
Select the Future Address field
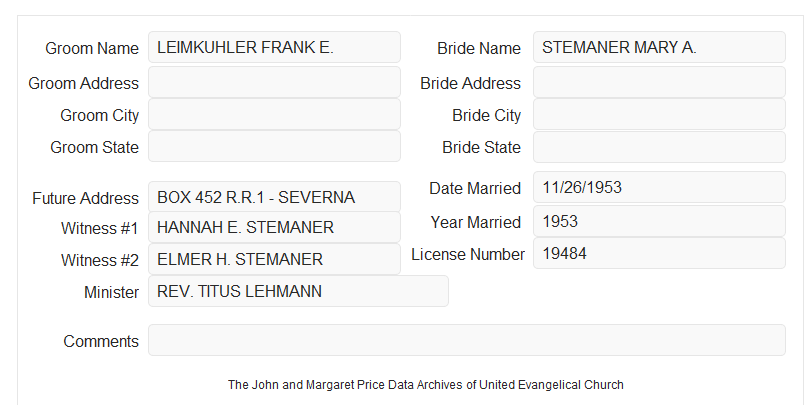pyautogui.click(x=274, y=197)
